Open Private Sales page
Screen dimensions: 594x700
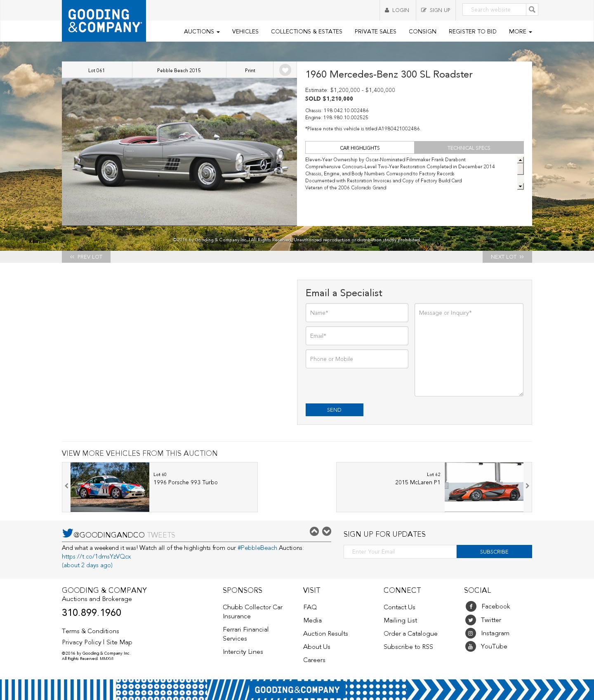[x=375, y=31]
